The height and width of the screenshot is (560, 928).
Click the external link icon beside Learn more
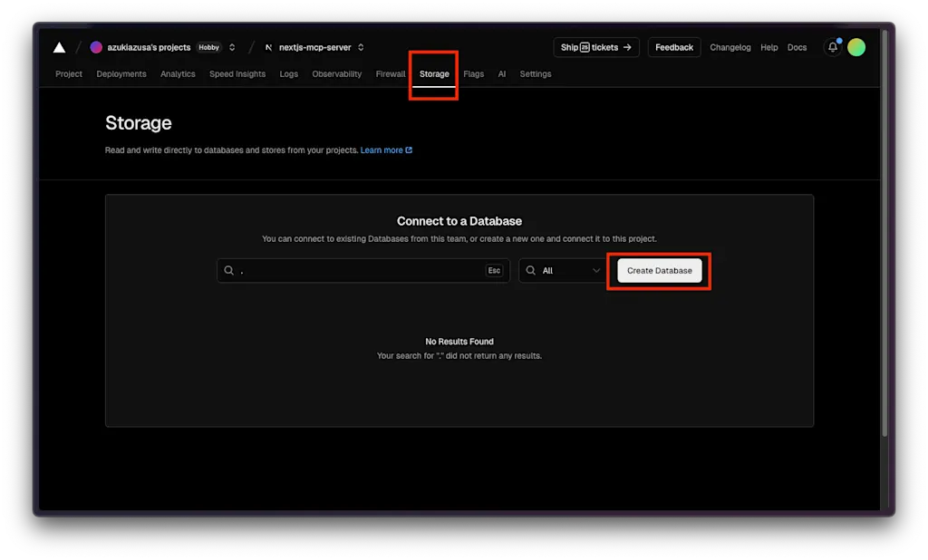[x=409, y=150]
